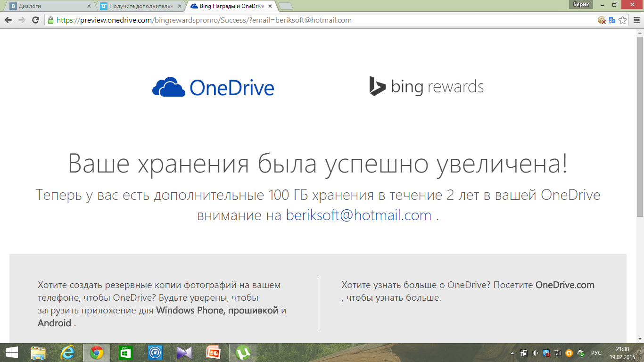644x362 pixels.
Task: Open File Explorer from the taskbar
Action: 38,353
